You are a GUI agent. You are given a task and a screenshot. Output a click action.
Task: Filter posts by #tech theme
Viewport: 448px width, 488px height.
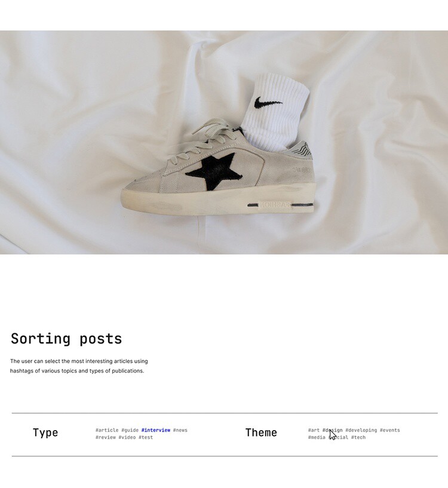[358, 437]
